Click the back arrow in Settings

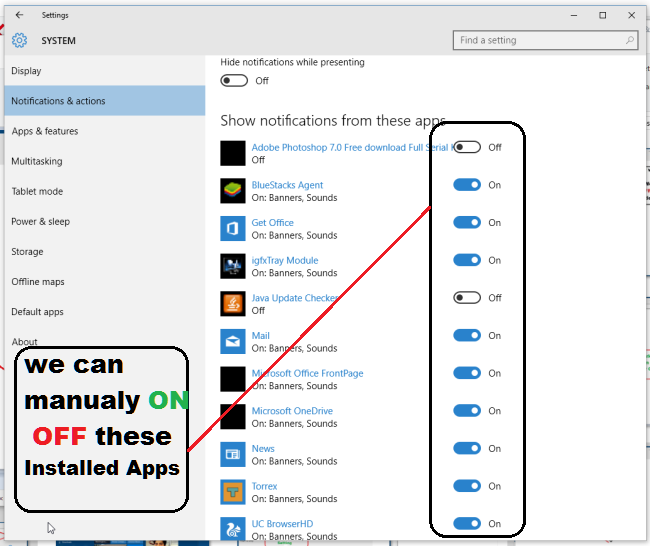pyautogui.click(x=19, y=15)
